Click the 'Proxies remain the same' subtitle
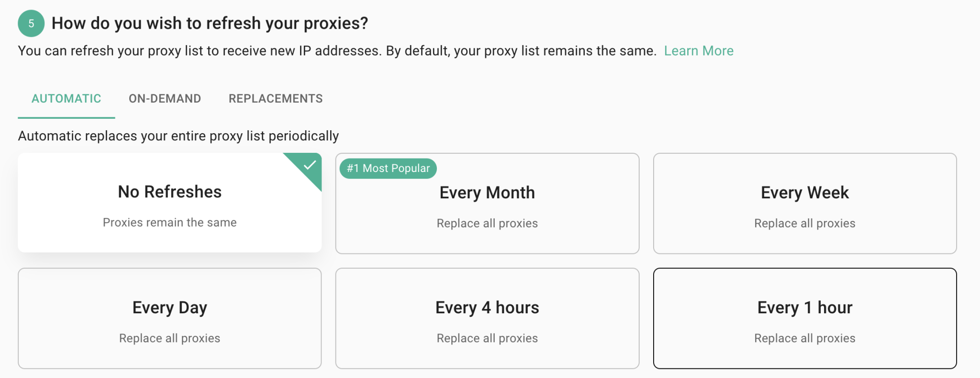980x378 pixels. [169, 222]
